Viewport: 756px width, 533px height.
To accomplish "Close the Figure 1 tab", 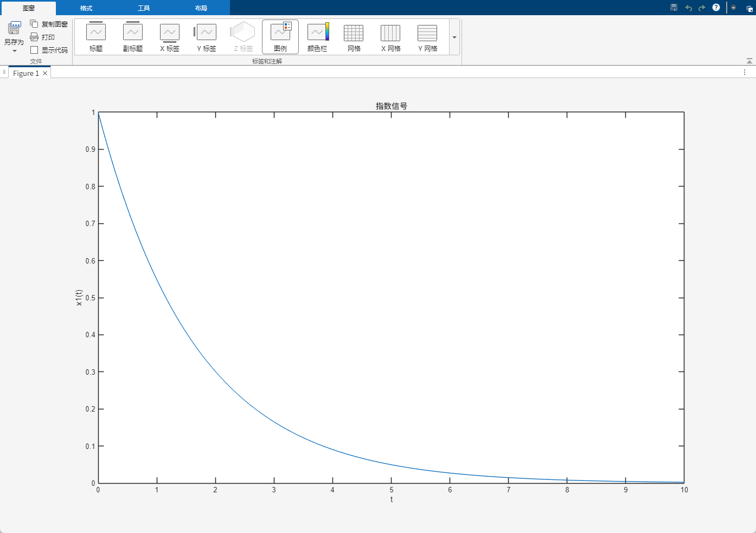I will 45,73.
